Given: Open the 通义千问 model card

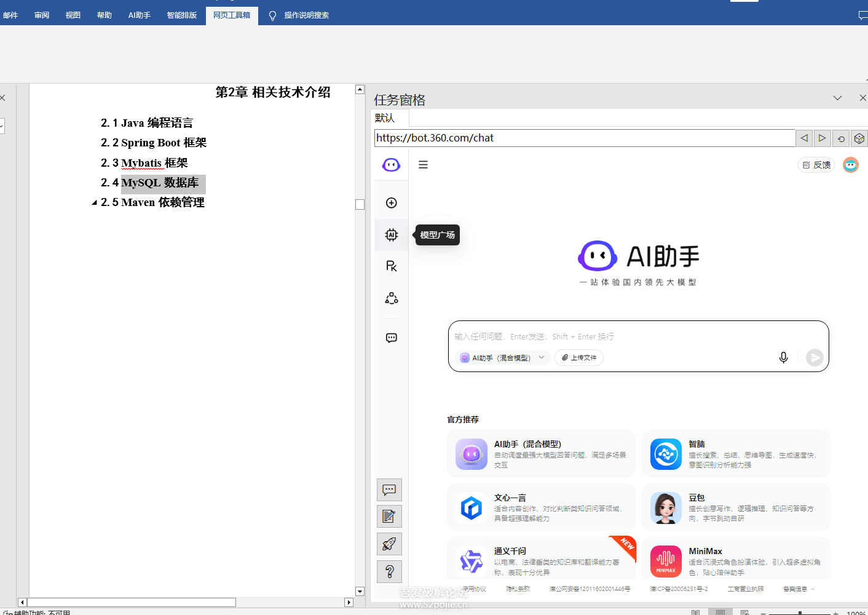Looking at the screenshot, I should click(541, 558).
